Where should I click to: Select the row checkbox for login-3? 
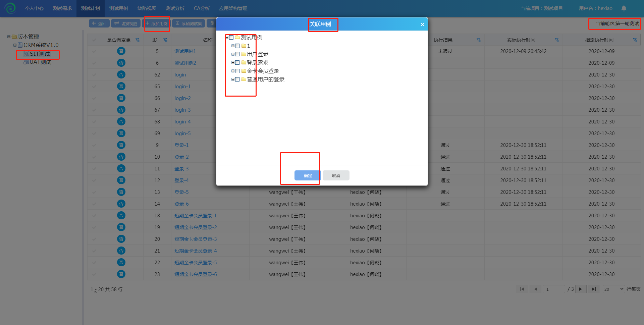94,110
